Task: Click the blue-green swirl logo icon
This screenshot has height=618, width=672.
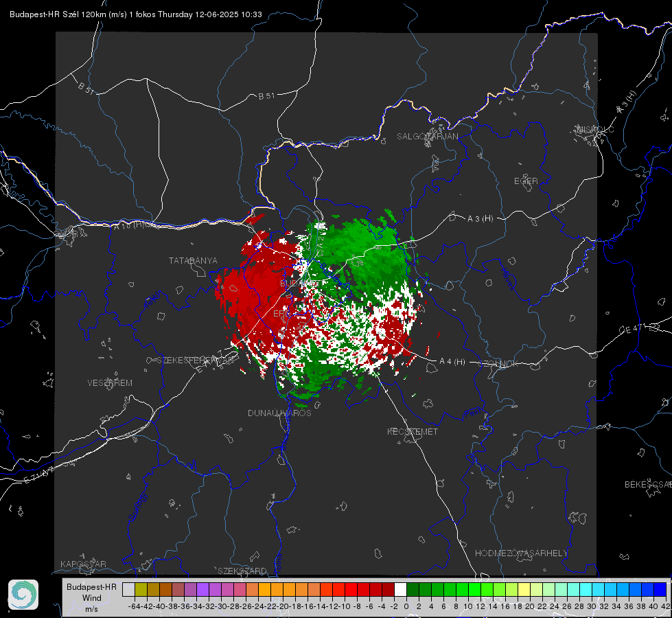Action: tap(23, 595)
